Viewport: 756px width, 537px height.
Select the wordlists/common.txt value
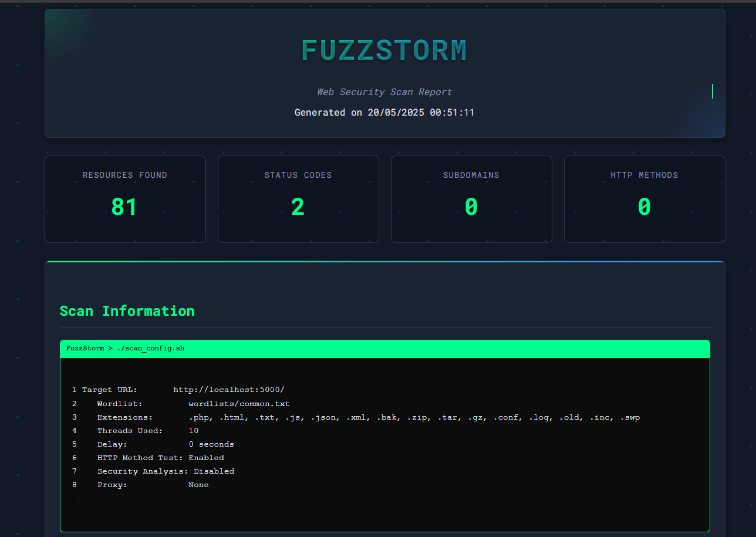tap(239, 404)
